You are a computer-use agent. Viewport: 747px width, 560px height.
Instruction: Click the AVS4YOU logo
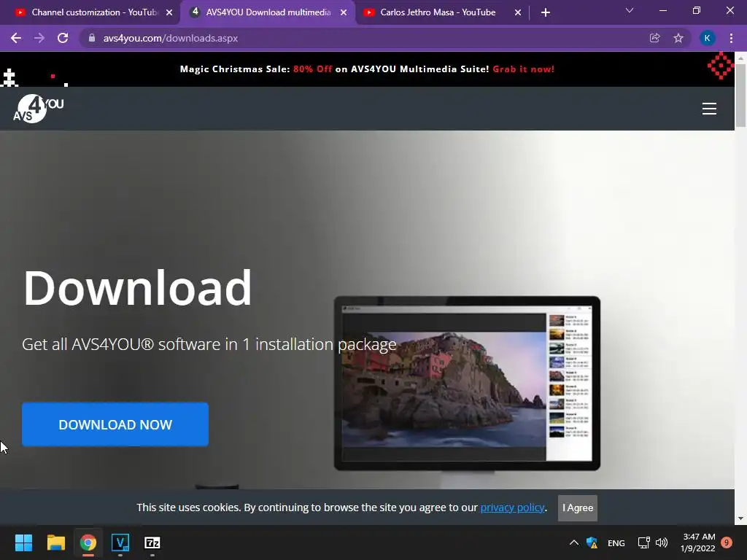(x=38, y=109)
